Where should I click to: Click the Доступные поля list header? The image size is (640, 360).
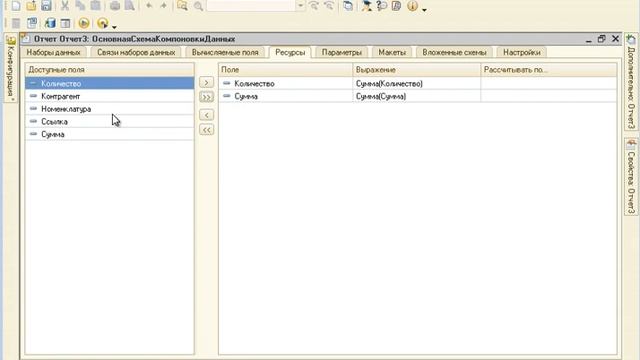tap(109, 70)
